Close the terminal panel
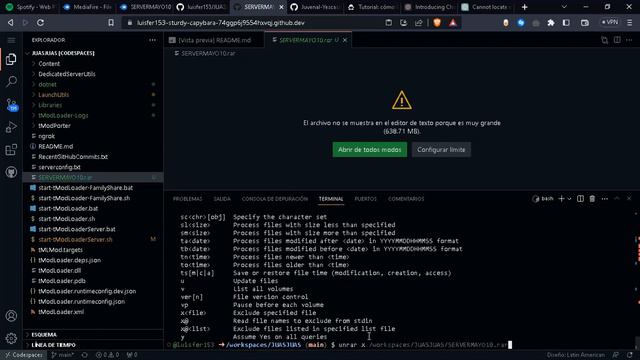The image size is (640, 360). point(629,198)
